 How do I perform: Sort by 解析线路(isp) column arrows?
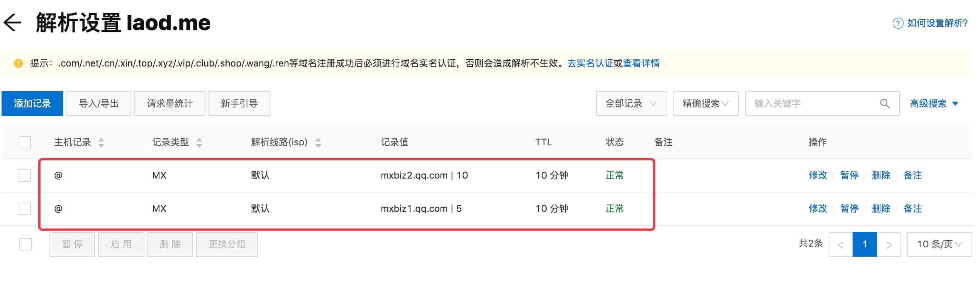click(318, 143)
